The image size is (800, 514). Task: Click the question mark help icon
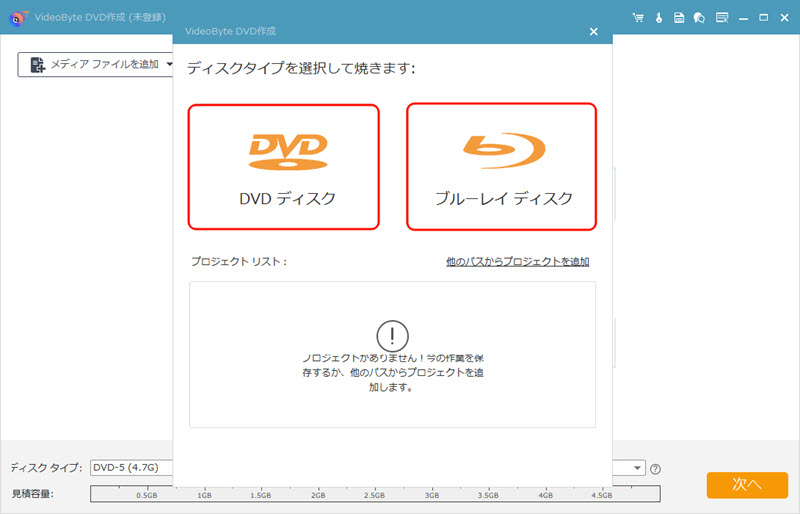tap(656, 469)
